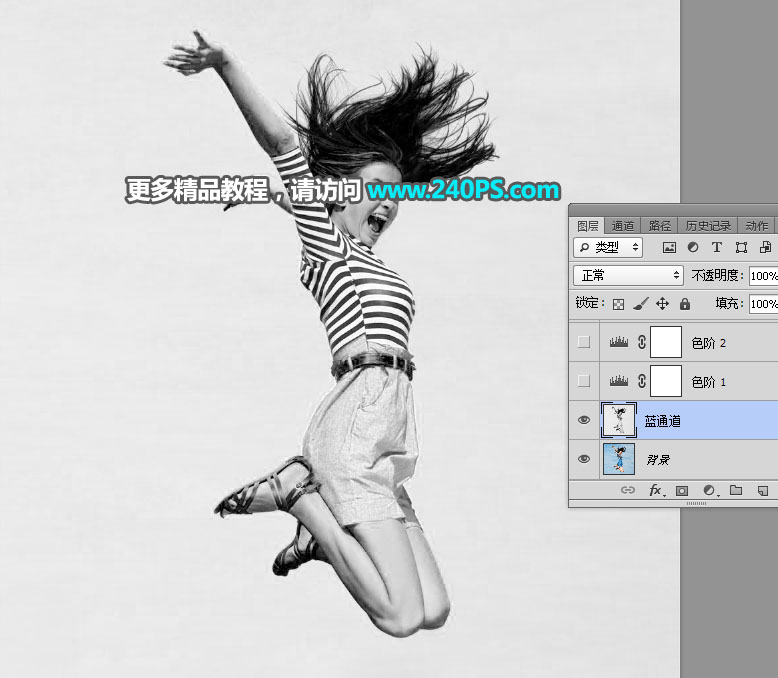Click the lock all padlock icon

tap(685, 303)
